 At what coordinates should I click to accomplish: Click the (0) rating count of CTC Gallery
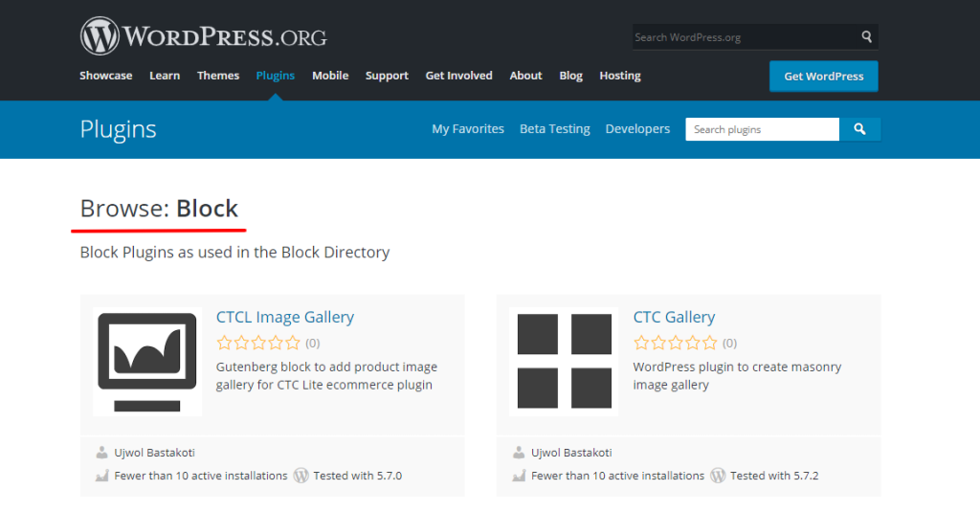tap(729, 344)
